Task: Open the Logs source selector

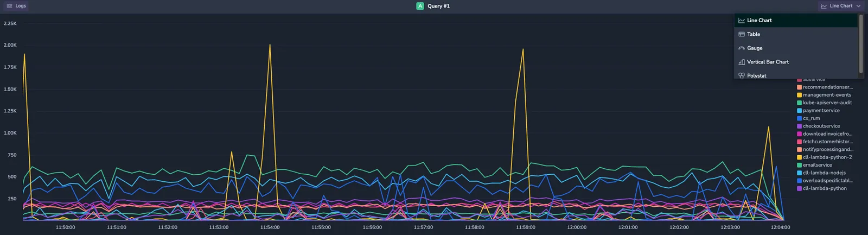Action: tap(16, 6)
